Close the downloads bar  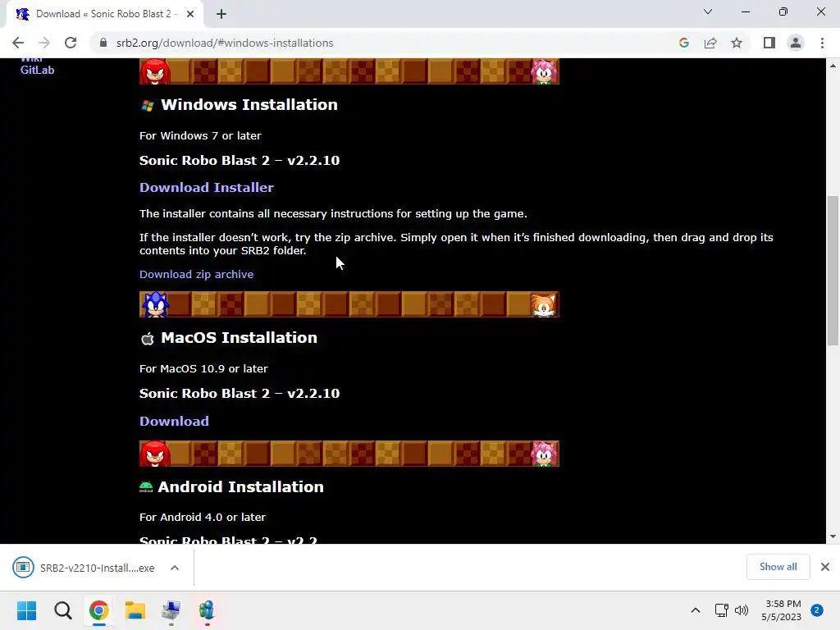(x=825, y=567)
